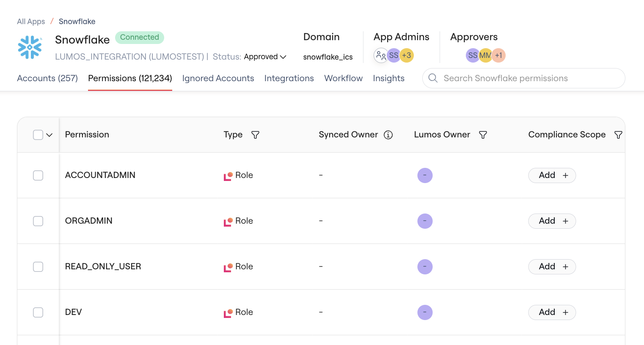Focus the Search Snowflake permissions field
The width and height of the screenshot is (644, 345).
(x=523, y=78)
